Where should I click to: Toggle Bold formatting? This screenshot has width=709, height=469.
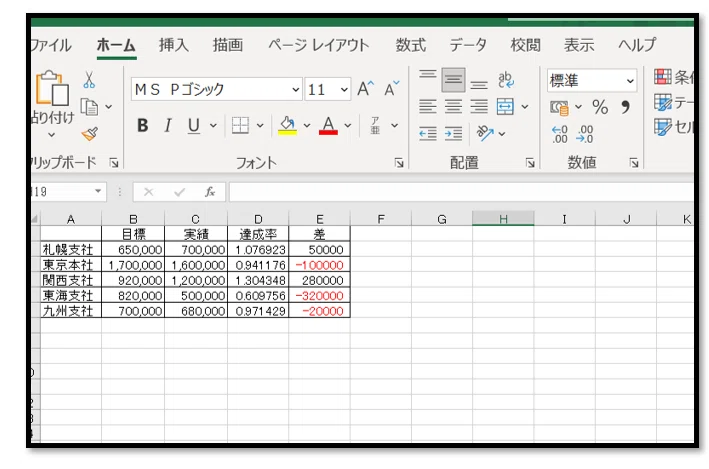(x=143, y=125)
